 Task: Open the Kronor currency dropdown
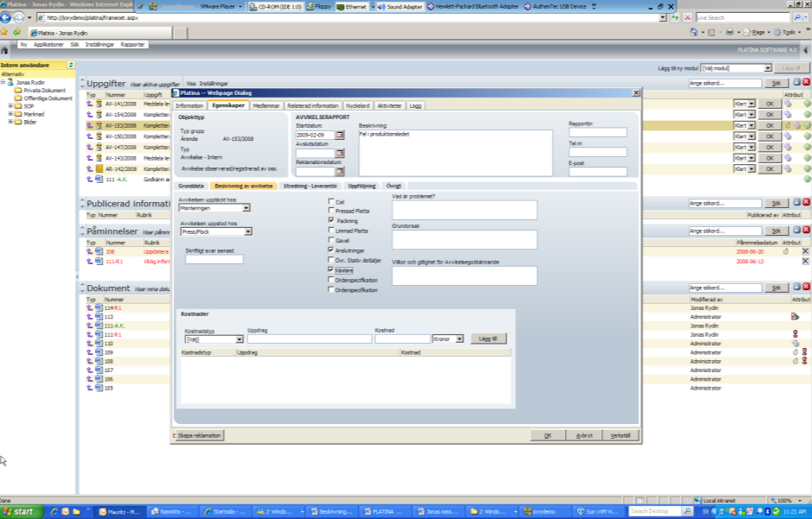[459, 339]
